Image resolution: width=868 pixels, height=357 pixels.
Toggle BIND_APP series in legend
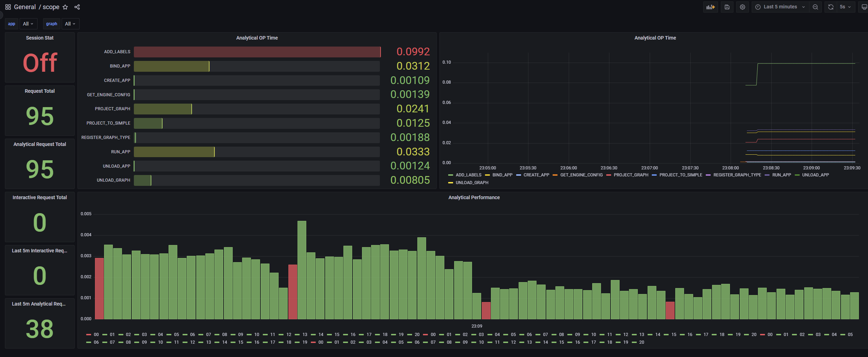click(x=503, y=175)
